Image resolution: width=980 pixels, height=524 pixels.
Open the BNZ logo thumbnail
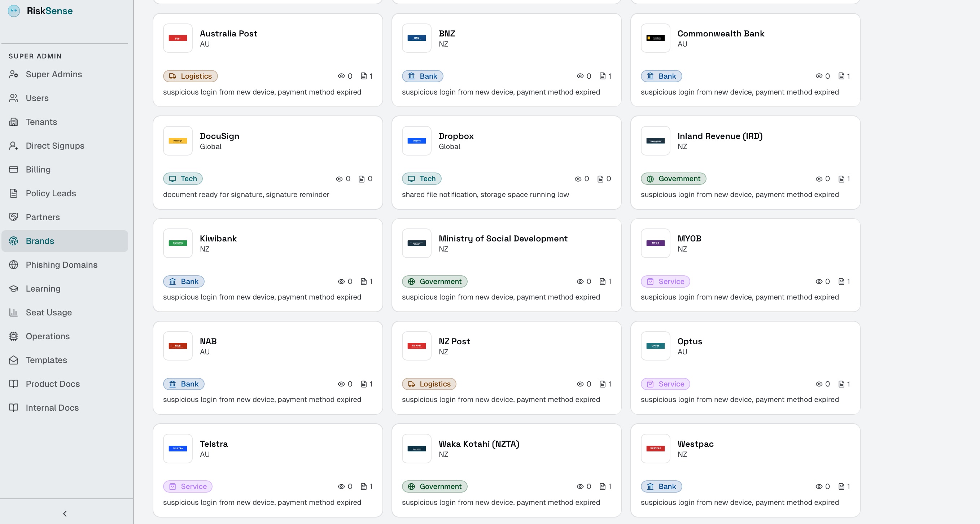coord(417,38)
